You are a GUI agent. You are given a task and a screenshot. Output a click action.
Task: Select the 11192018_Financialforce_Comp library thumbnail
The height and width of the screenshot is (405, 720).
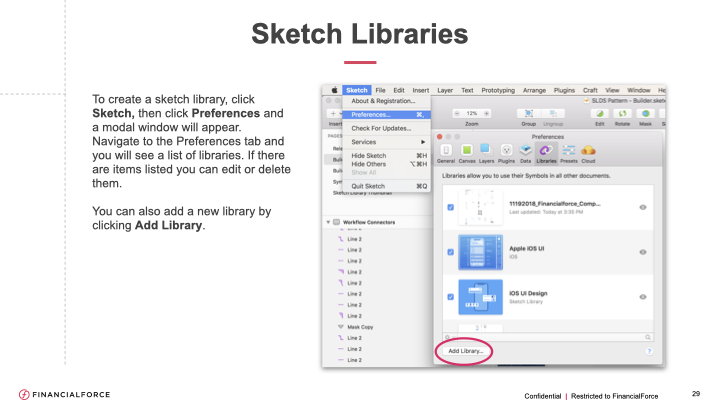(x=480, y=208)
